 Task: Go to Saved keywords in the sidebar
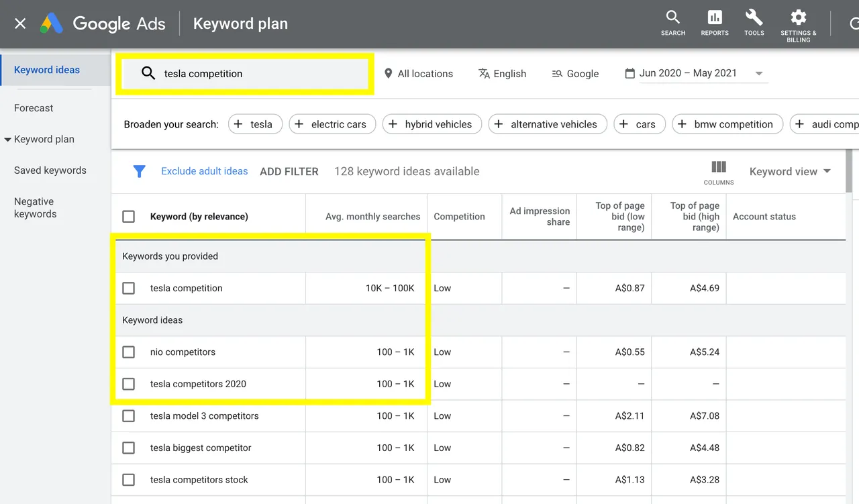pyautogui.click(x=50, y=170)
